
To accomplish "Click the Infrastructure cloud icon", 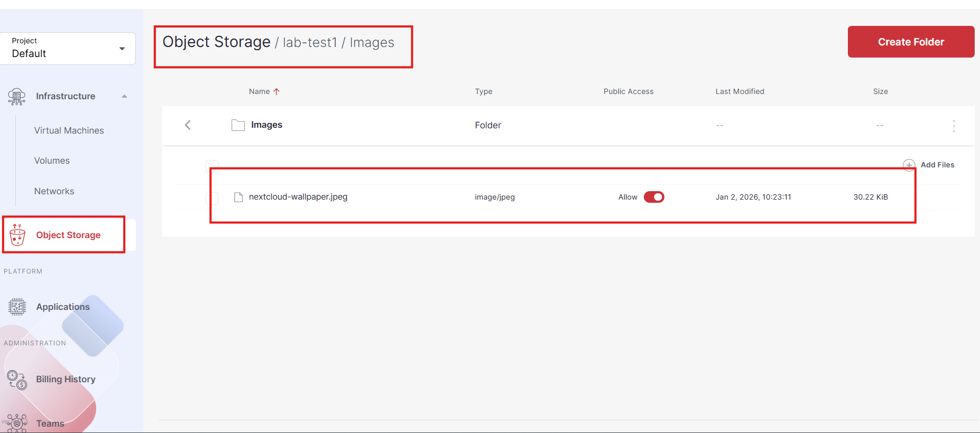I will tap(17, 97).
